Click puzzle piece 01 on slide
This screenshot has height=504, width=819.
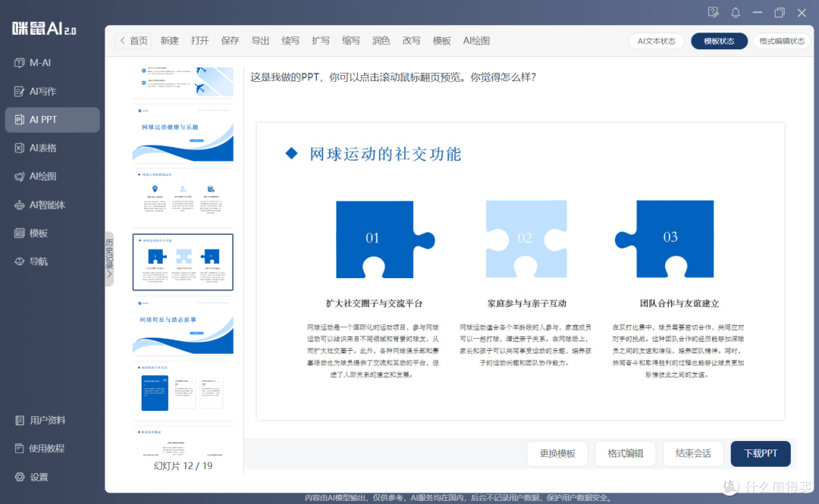pyautogui.click(x=385, y=239)
